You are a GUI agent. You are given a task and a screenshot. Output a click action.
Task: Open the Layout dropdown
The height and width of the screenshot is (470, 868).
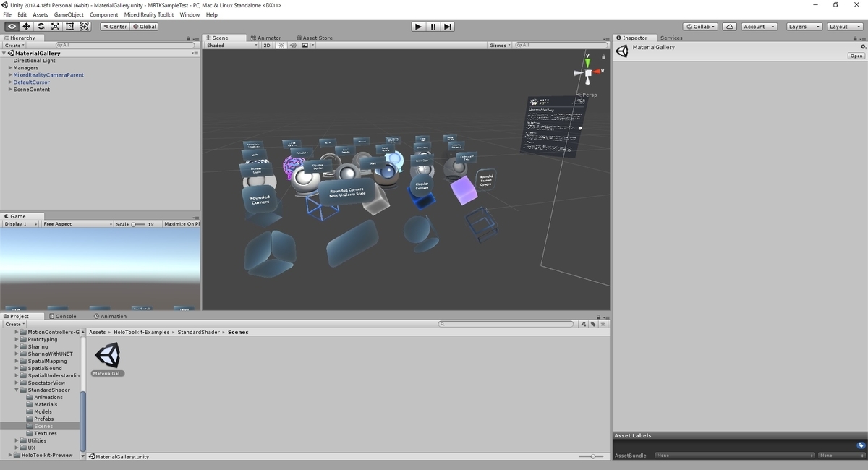click(x=844, y=27)
